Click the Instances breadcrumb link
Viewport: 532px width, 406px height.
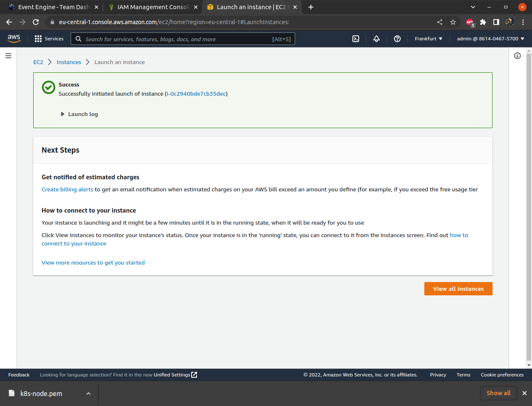click(69, 62)
